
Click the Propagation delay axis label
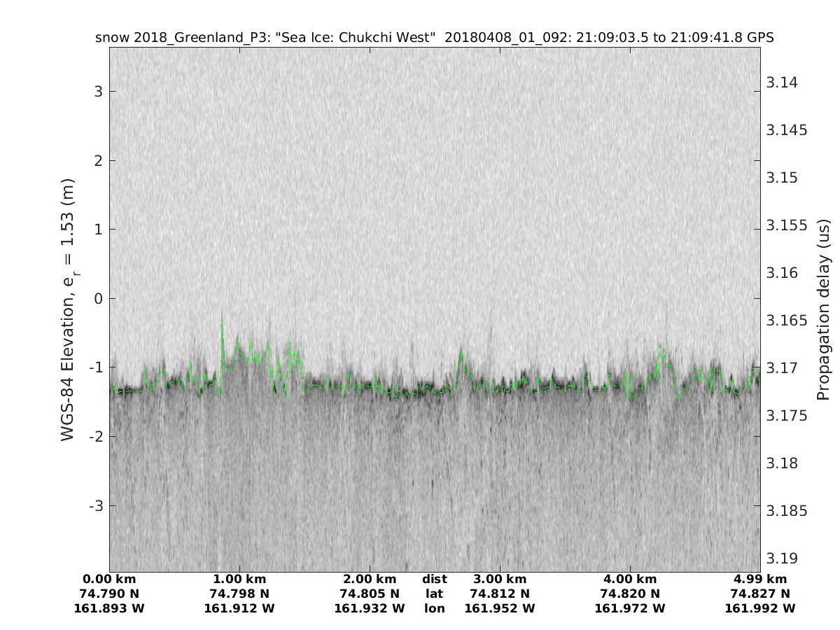[x=825, y=309]
